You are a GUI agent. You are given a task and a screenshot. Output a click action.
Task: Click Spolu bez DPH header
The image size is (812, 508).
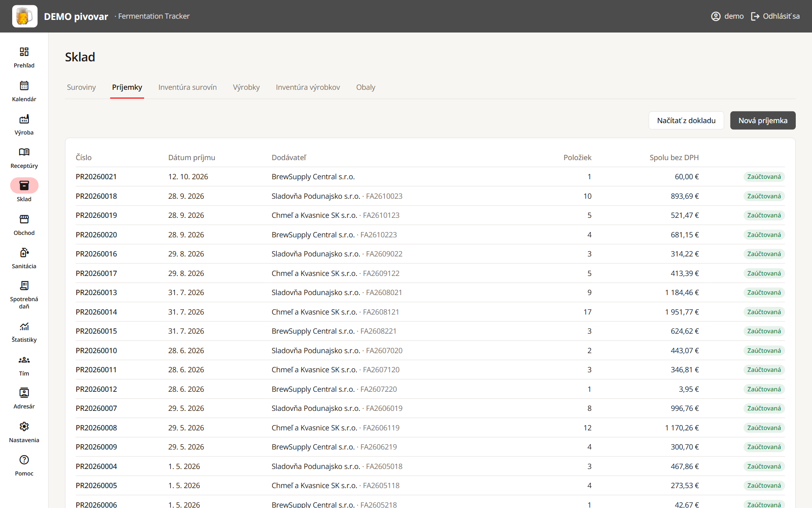tap(674, 158)
